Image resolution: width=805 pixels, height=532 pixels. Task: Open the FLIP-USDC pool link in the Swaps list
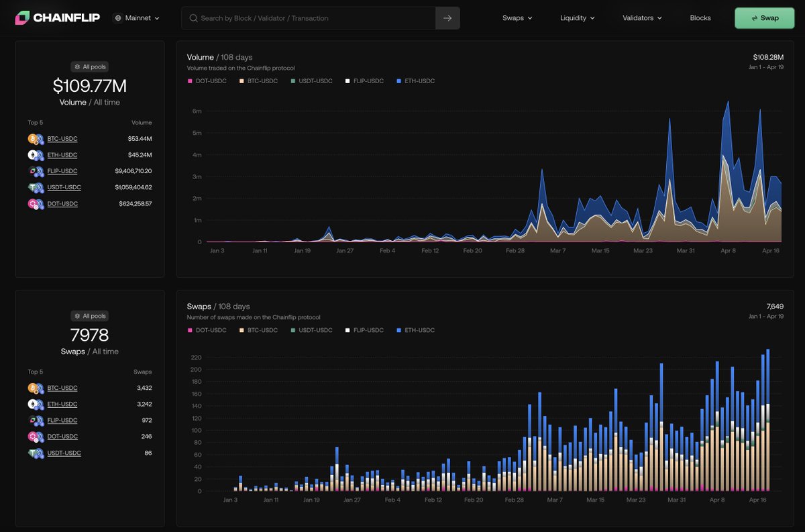(x=62, y=420)
